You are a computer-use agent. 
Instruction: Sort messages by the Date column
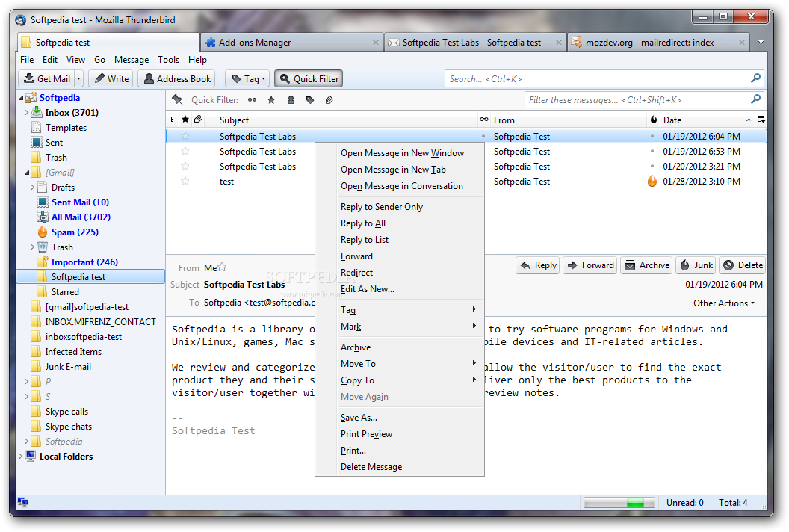[x=707, y=120]
